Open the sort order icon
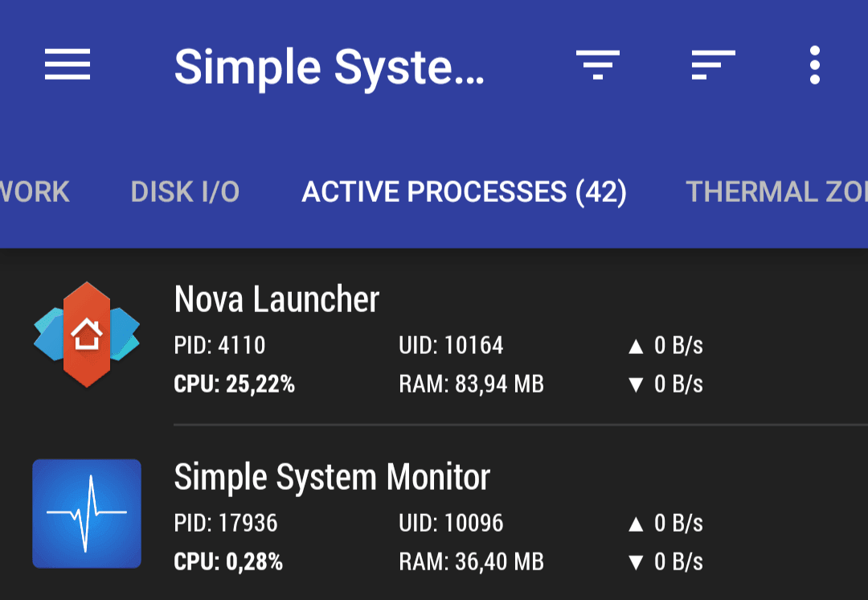The width and height of the screenshot is (868, 600). click(x=714, y=65)
